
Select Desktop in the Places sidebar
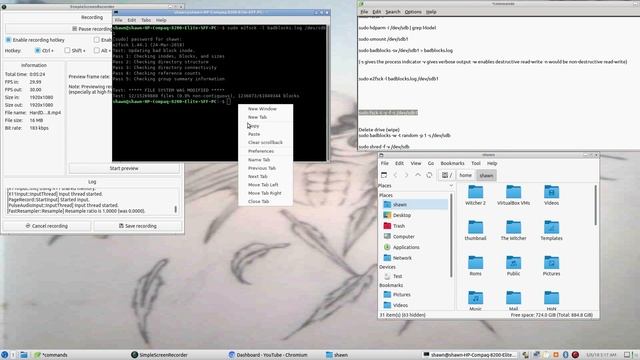[415, 215]
